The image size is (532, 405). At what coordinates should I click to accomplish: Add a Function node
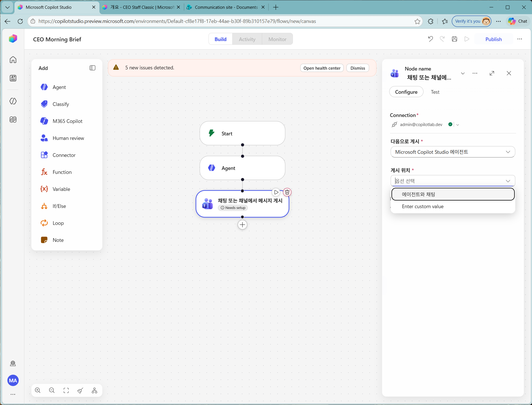click(67, 172)
